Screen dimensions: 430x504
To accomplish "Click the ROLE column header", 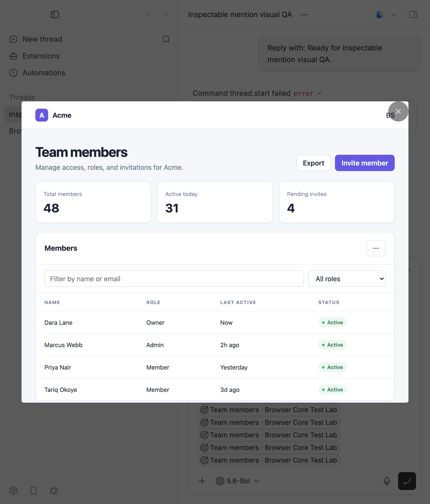I will 153,302.
